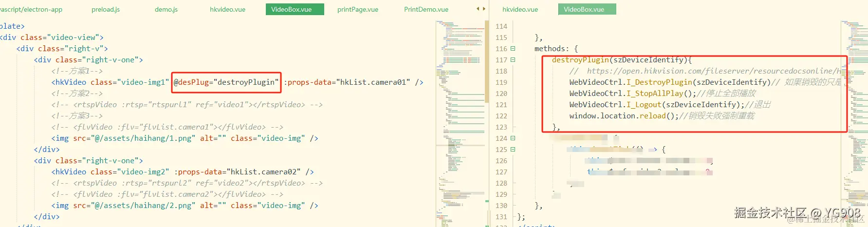Click line number 114 in gutter

[x=501, y=26]
